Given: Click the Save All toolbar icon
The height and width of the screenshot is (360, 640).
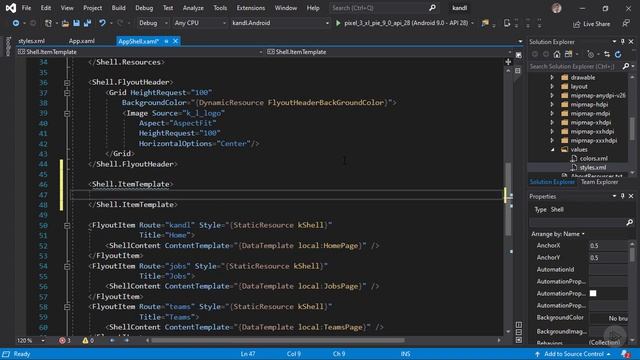Looking at the screenshot, I should pyautogui.click(x=87, y=23).
